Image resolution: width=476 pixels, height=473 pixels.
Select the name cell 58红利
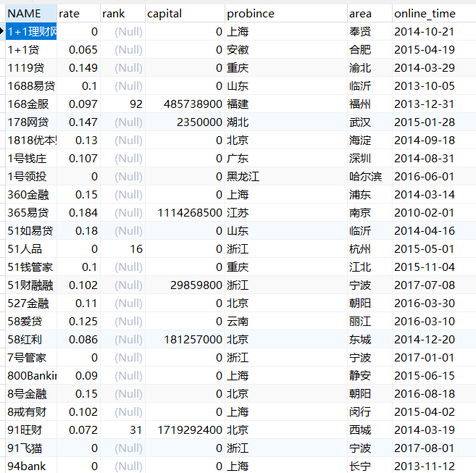point(31,340)
